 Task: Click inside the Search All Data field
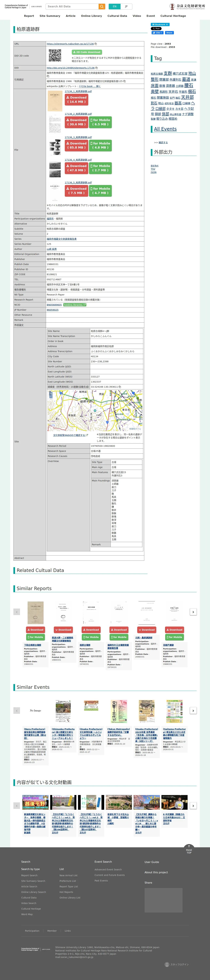(72, 7)
